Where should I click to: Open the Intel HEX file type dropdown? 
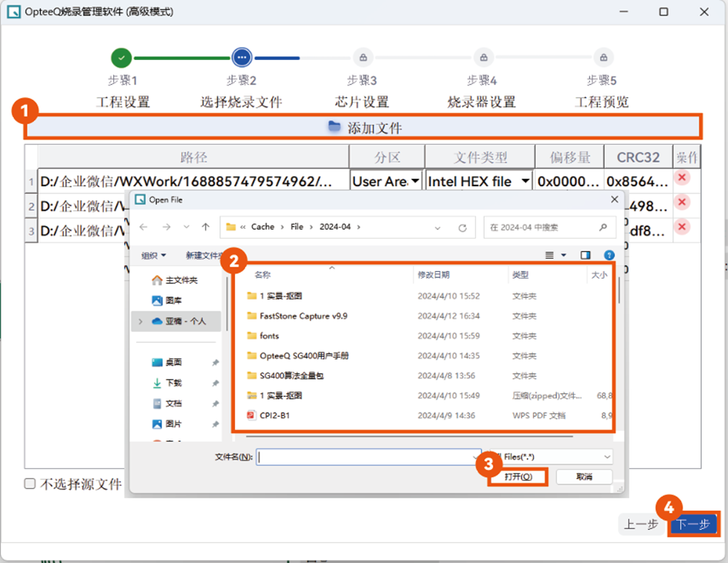click(525, 181)
